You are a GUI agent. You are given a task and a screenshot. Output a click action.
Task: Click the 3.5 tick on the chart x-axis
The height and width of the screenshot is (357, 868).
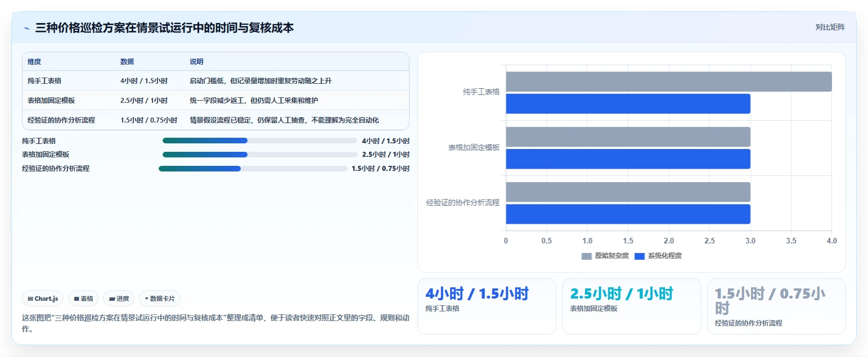[791, 241]
